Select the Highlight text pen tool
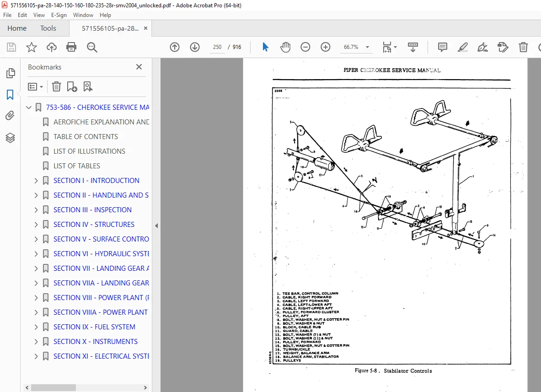The height and width of the screenshot is (392, 541). pos(462,47)
